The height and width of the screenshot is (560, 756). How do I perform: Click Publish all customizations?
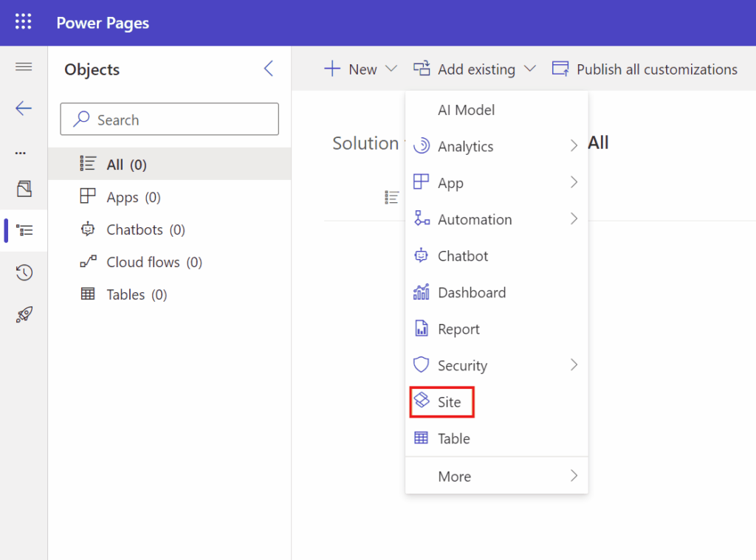pyautogui.click(x=645, y=69)
